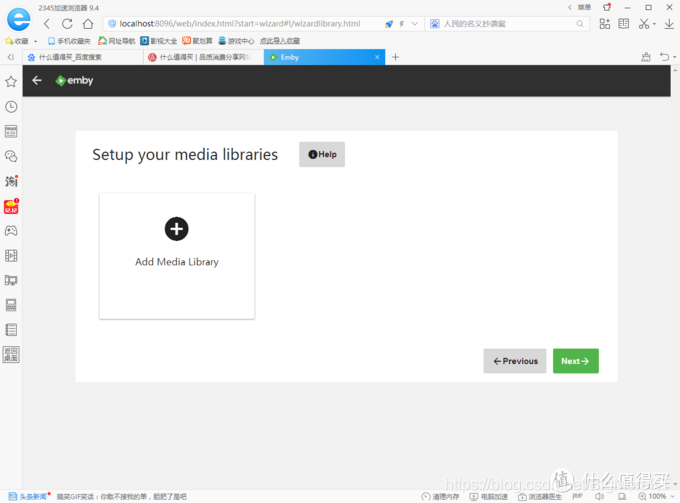Viewport: 680px width, 503px height.
Task: Click the search box next to address bar
Action: (x=507, y=24)
